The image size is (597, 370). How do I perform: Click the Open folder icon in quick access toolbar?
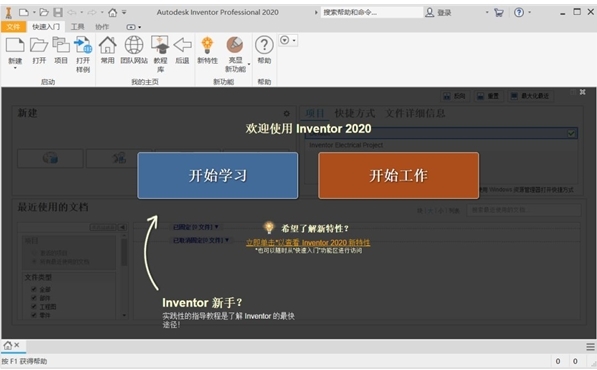coord(44,13)
